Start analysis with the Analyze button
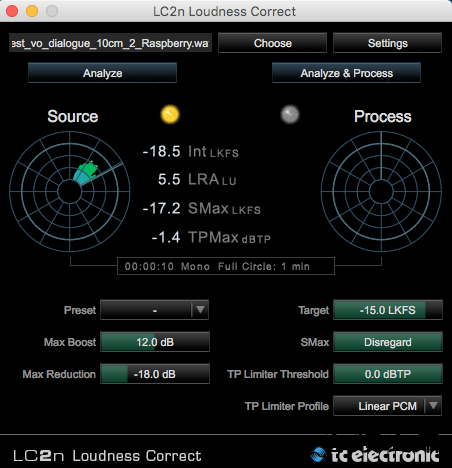 click(102, 73)
